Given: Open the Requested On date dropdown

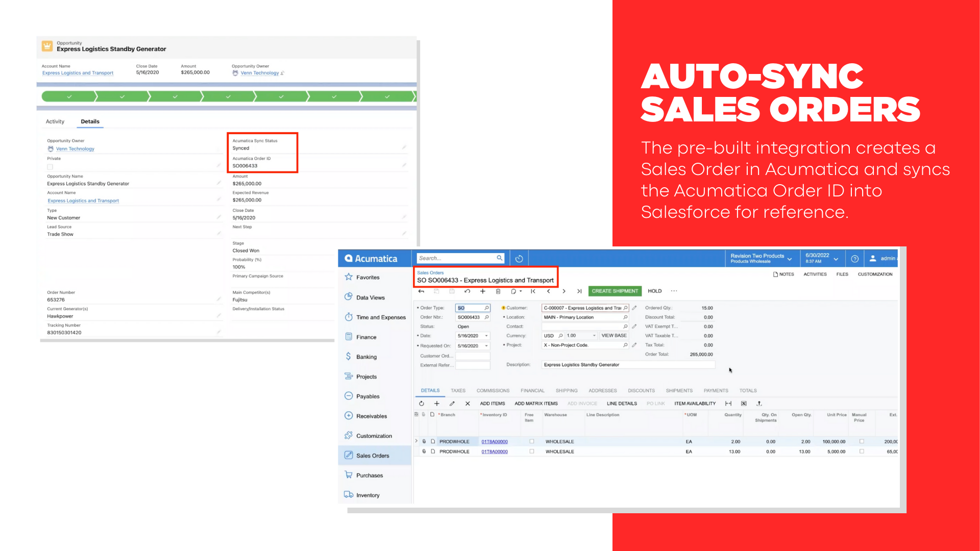Looking at the screenshot, I should (x=486, y=346).
